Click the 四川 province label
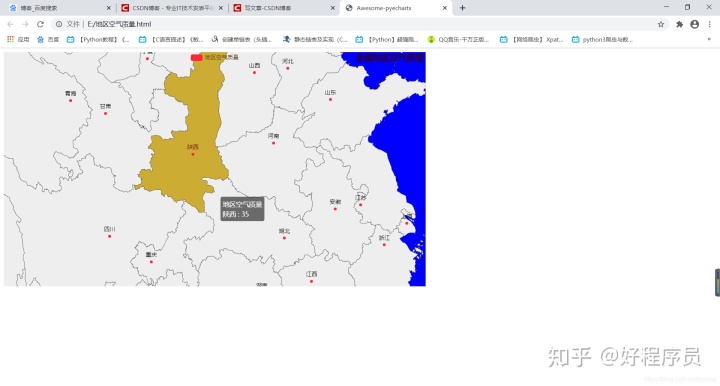Image resolution: width=720 pixels, height=386 pixels. tap(109, 229)
